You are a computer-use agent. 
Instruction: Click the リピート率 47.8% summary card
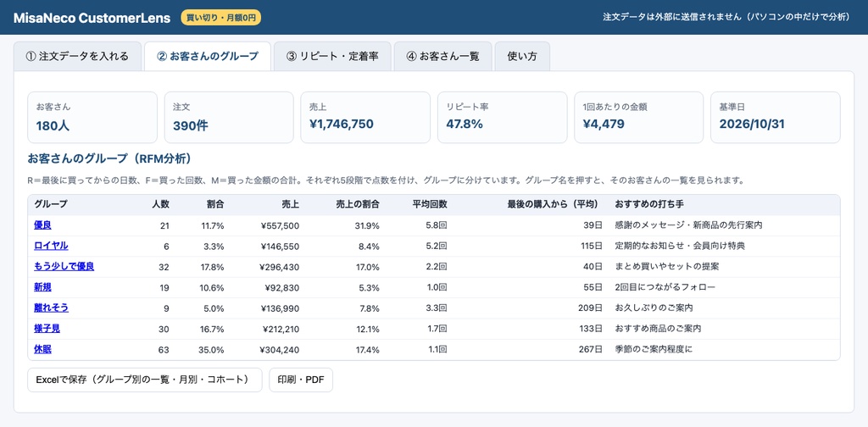tap(502, 117)
